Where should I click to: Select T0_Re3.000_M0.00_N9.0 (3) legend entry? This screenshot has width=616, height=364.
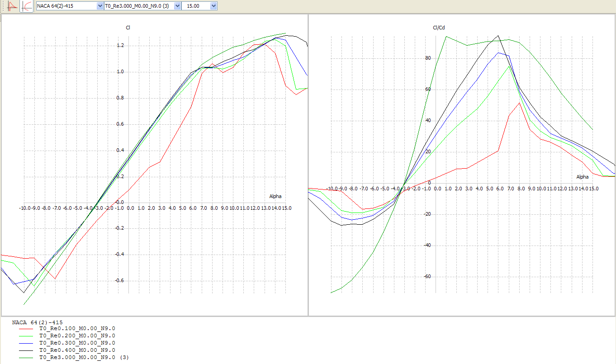[x=84, y=357]
